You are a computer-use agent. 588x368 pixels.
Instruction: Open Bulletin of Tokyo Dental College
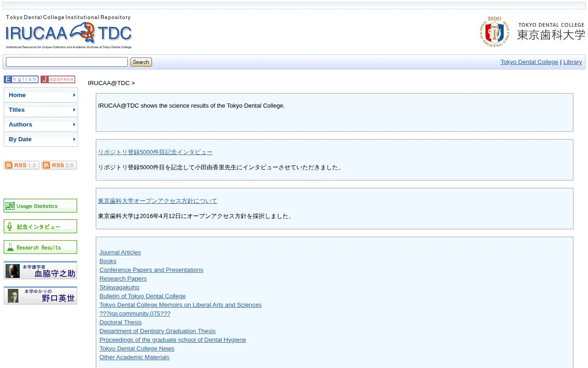pyautogui.click(x=142, y=296)
